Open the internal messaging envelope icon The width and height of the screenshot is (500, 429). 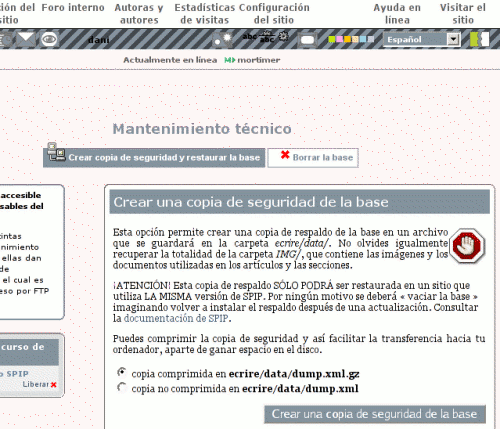pos(26,39)
